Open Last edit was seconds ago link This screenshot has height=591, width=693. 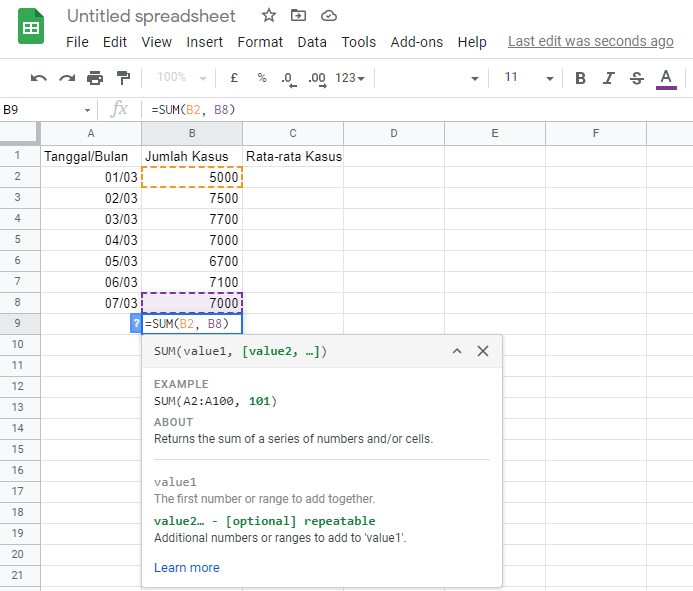point(590,41)
